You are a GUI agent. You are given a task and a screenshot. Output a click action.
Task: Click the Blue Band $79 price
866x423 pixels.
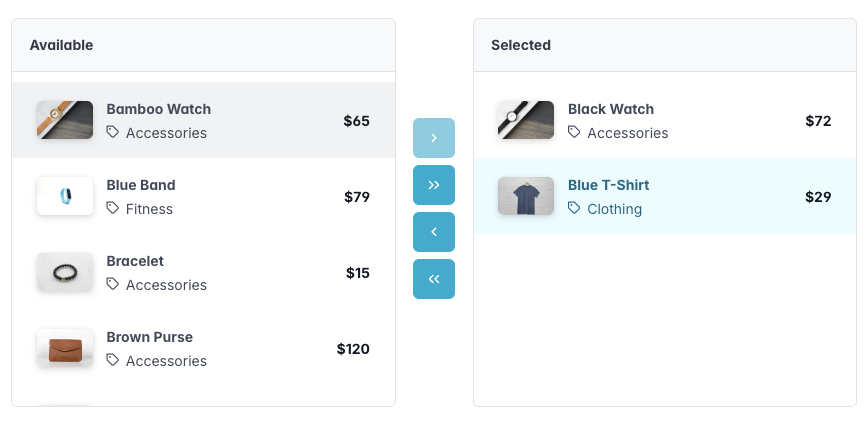click(x=357, y=197)
